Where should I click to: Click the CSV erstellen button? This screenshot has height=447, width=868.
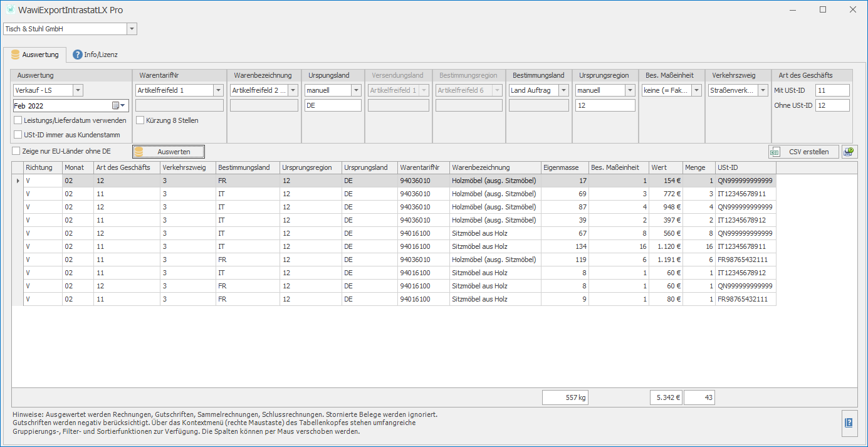pyautogui.click(x=803, y=152)
